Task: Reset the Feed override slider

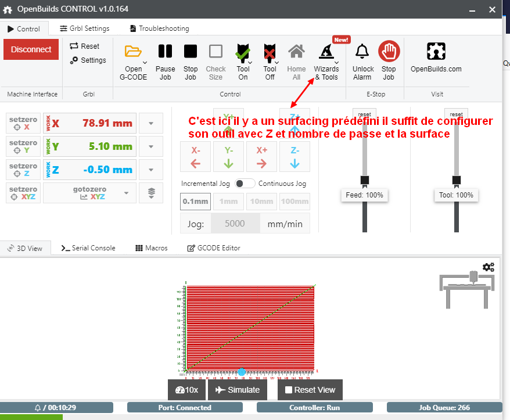Action: [x=364, y=113]
